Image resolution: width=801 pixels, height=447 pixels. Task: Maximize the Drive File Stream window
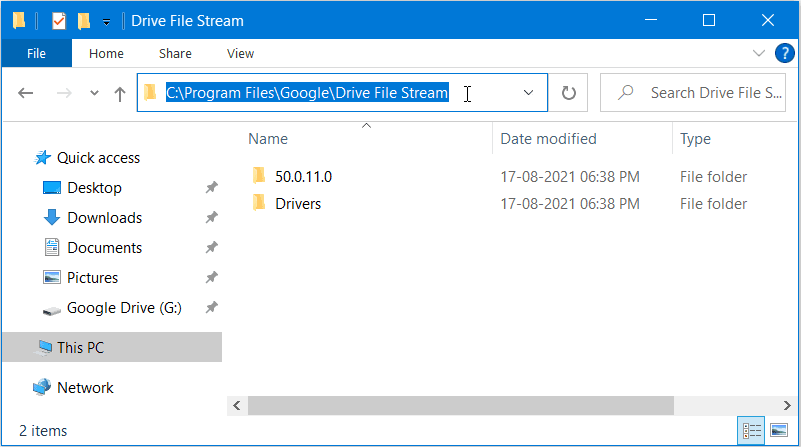click(709, 20)
